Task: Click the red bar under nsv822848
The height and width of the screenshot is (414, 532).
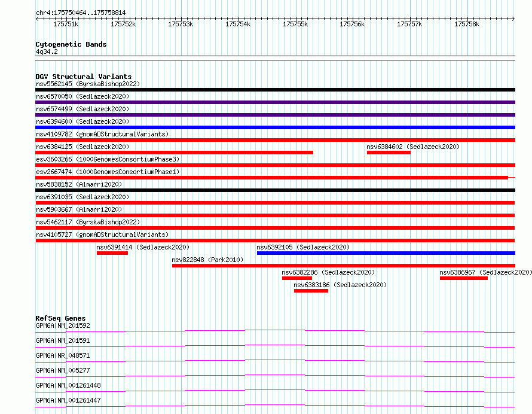Action: (x=344, y=266)
